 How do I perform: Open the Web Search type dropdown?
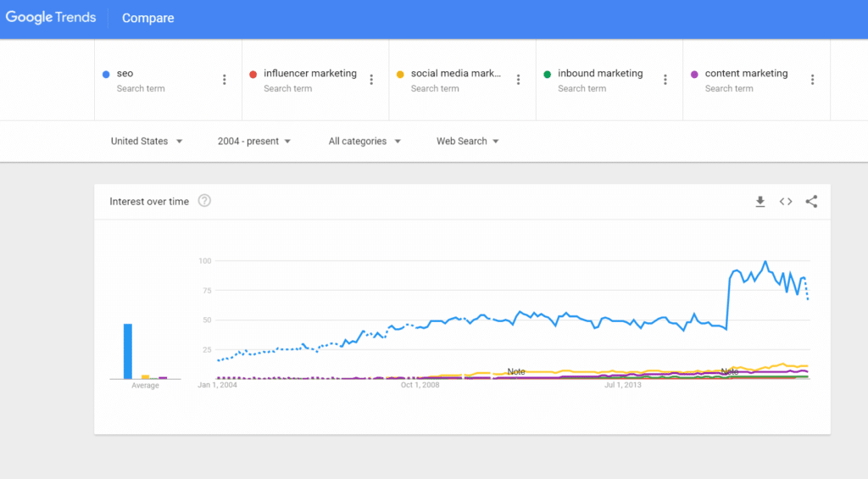pos(468,142)
